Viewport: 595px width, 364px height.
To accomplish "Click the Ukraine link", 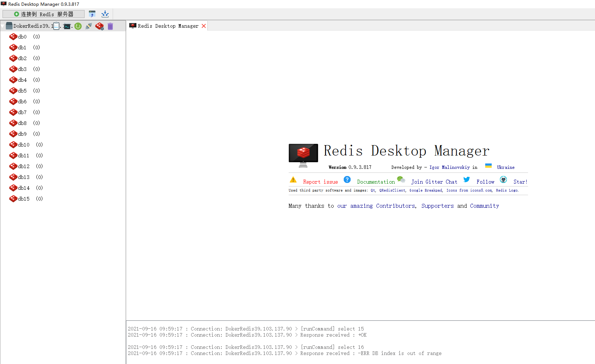I will point(506,167).
